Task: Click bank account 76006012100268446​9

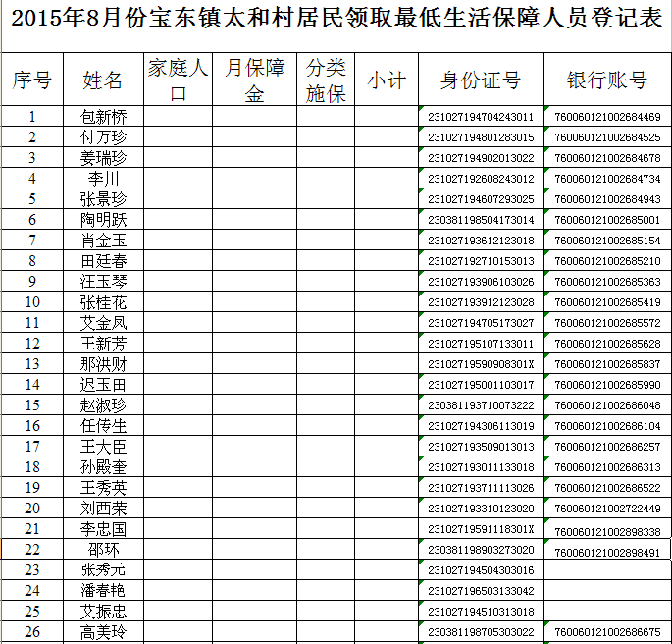Action: coord(607,117)
